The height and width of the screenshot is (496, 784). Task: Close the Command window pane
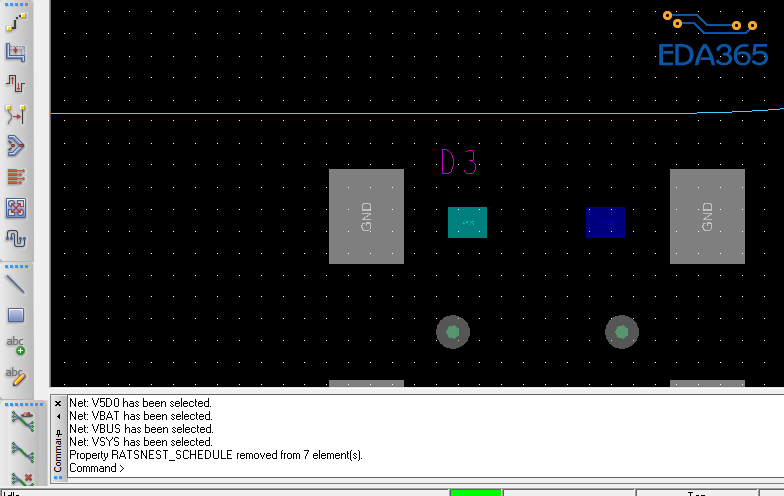click(58, 404)
